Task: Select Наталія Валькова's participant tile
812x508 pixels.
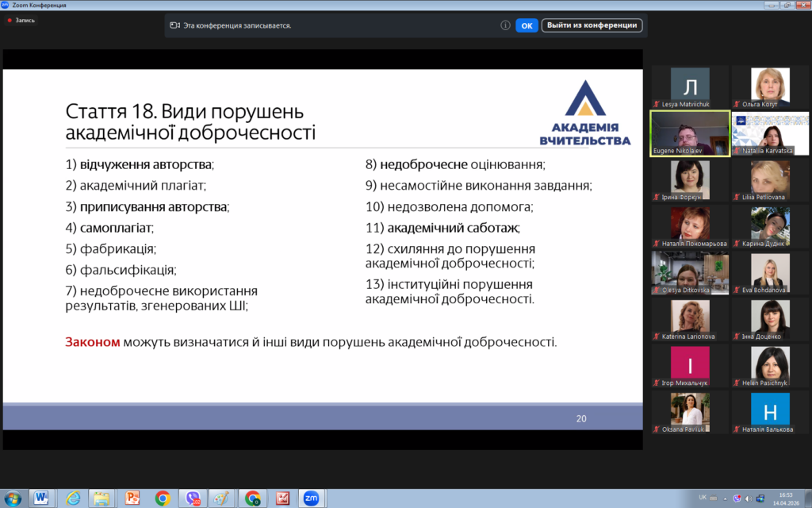Action: 770,414
